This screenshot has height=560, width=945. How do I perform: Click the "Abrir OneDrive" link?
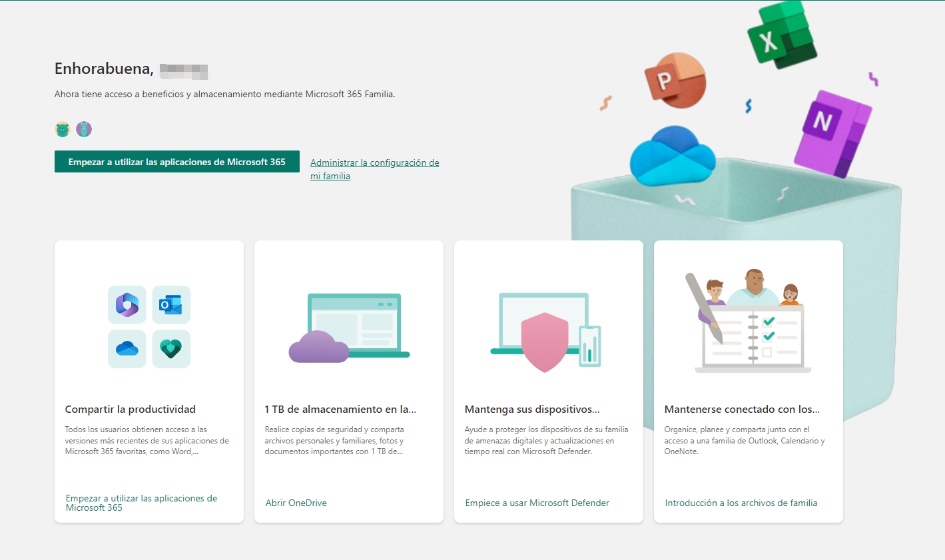click(296, 503)
